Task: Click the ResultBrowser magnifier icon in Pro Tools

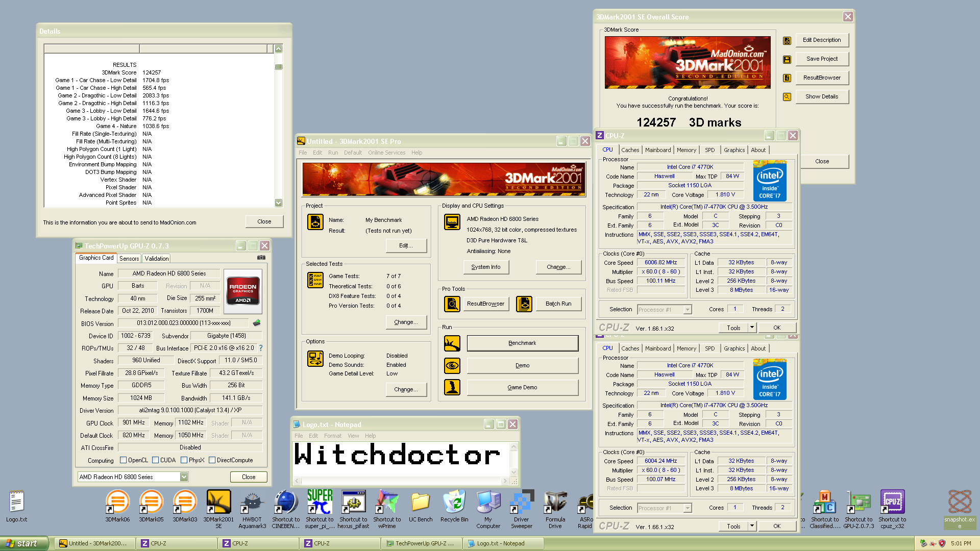Action: (x=452, y=304)
